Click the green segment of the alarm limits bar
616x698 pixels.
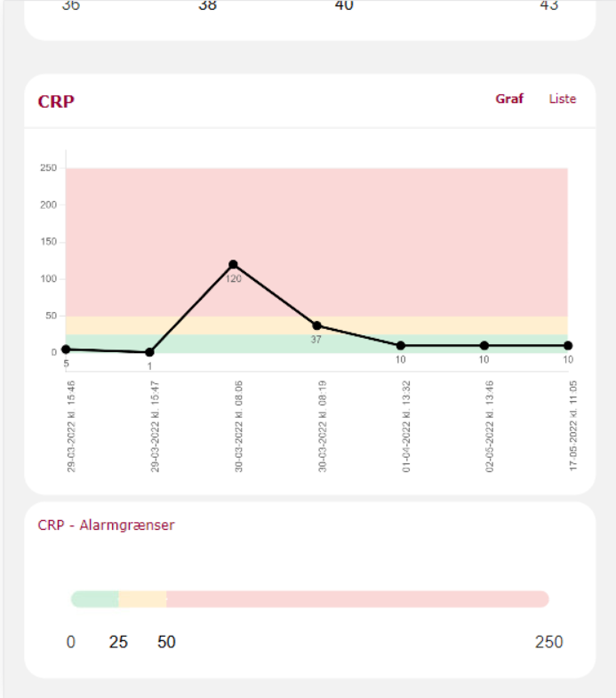pyautogui.click(x=94, y=599)
